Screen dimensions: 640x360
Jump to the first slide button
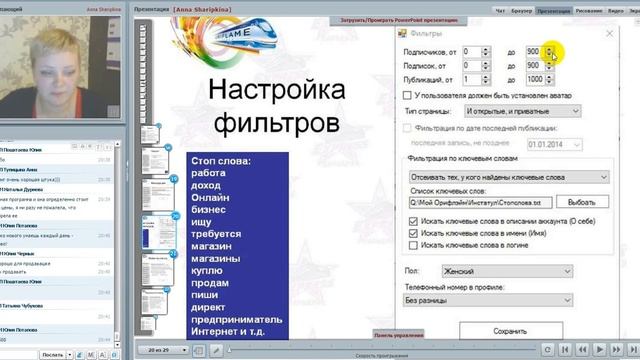(x=565, y=350)
